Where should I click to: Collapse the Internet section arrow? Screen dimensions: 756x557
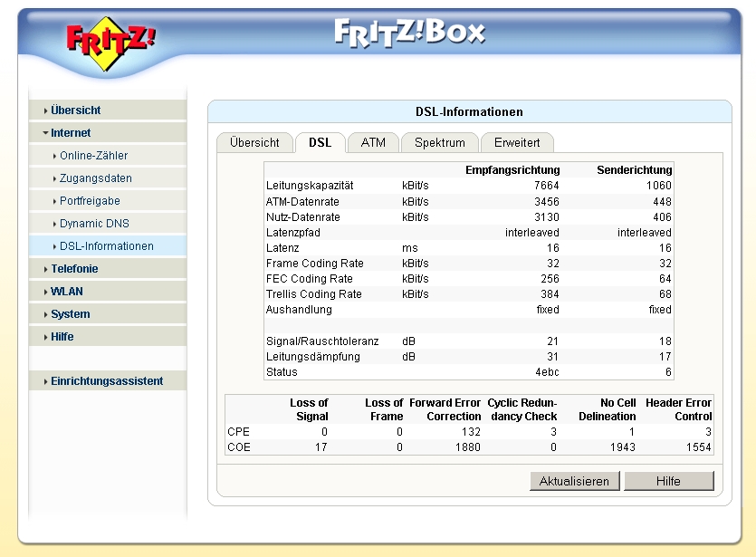click(x=45, y=132)
